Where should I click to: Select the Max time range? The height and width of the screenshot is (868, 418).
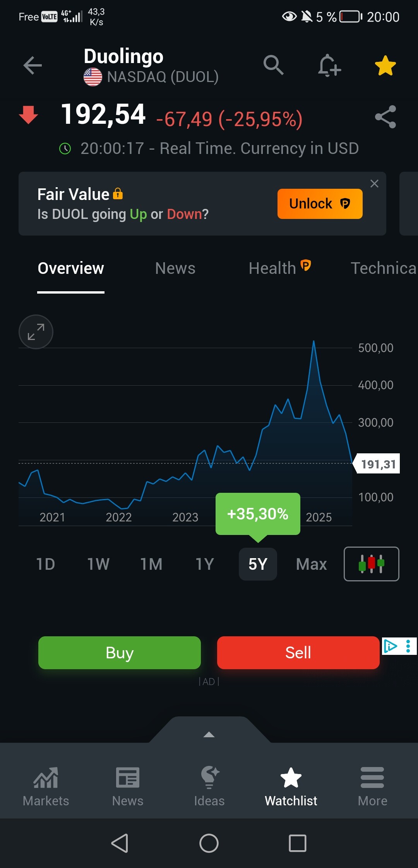point(311,564)
